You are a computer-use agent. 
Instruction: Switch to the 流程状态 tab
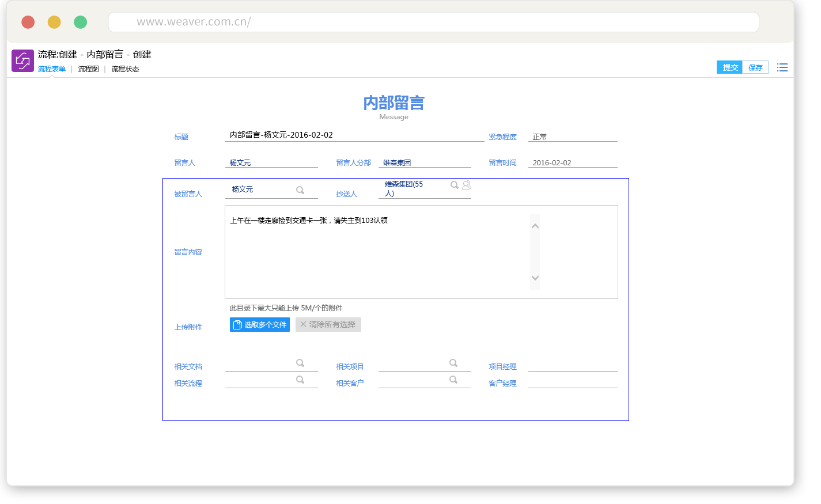click(125, 69)
